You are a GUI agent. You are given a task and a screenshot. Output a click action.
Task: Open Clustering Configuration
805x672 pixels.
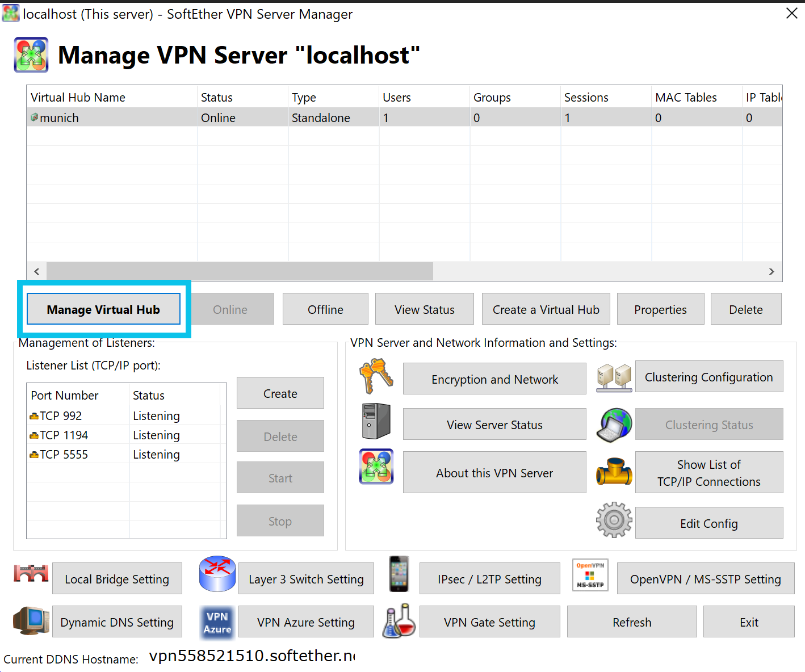[x=709, y=376]
